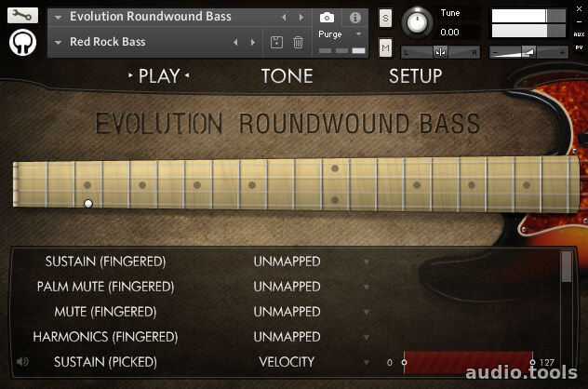Adjust the Tune knob
The image size is (588, 389).
(x=417, y=22)
